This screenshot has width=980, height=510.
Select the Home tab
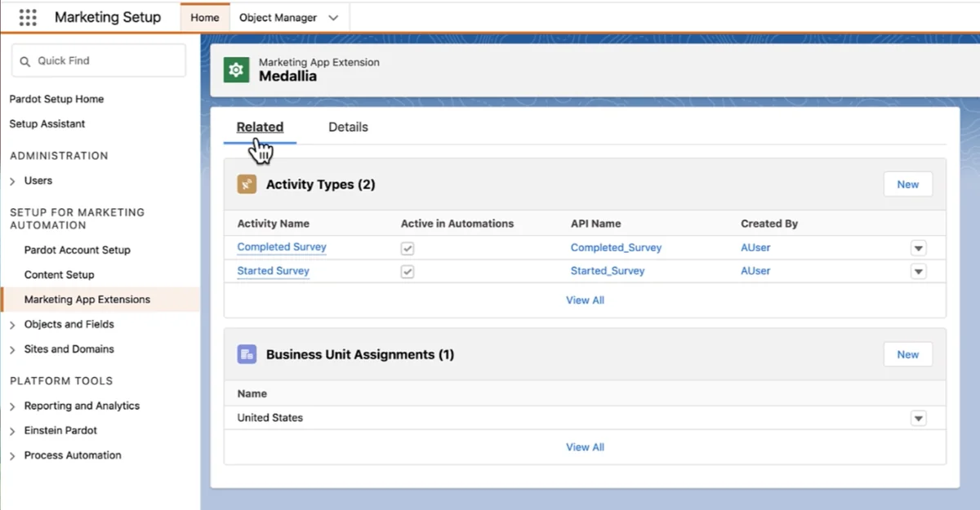[204, 18]
